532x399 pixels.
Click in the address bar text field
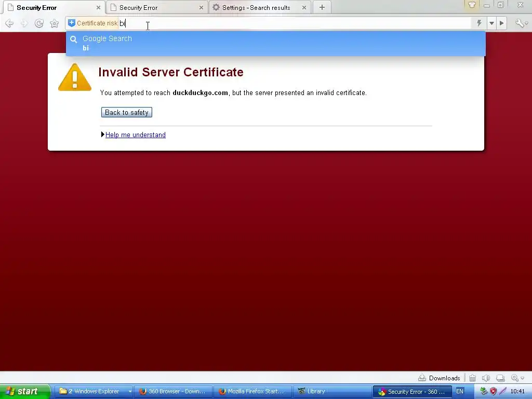click(x=295, y=23)
